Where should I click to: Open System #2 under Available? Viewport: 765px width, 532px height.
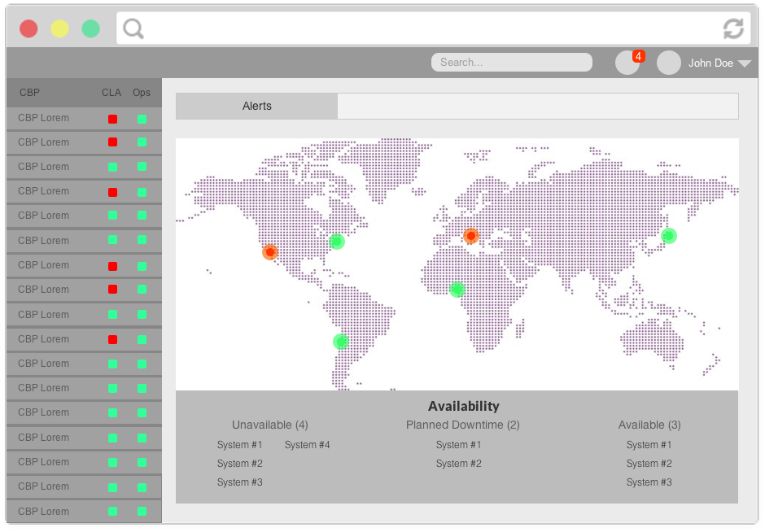(x=649, y=463)
